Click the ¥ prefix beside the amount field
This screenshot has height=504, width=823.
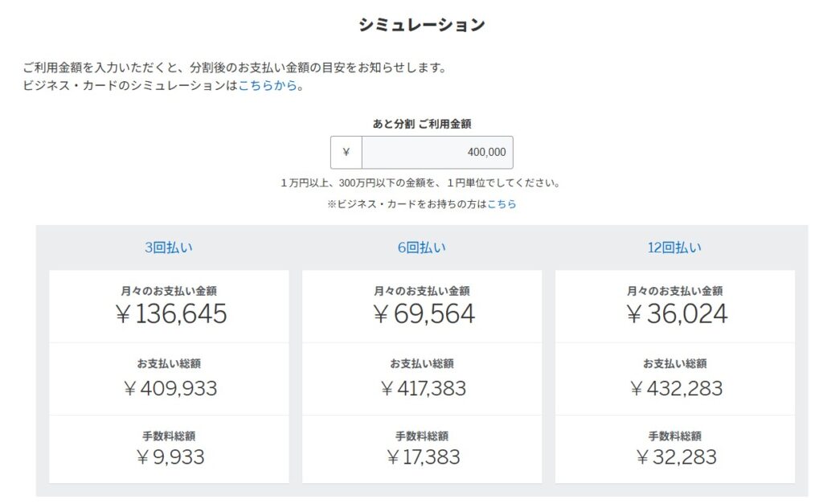pyautogui.click(x=346, y=152)
